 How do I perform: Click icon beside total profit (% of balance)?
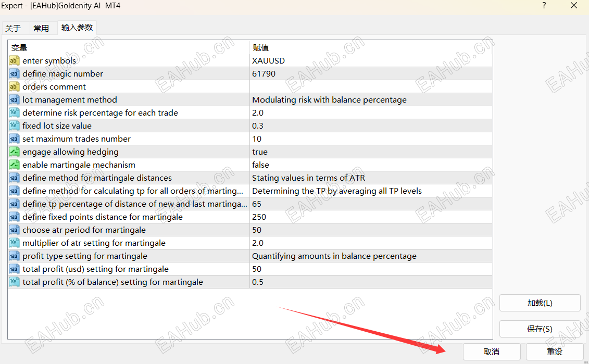[14, 282]
